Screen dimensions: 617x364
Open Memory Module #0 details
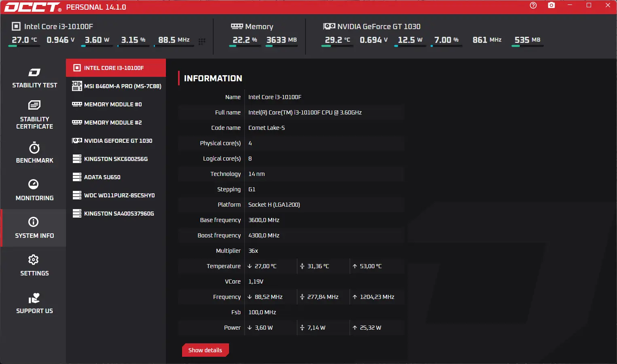pos(116,104)
